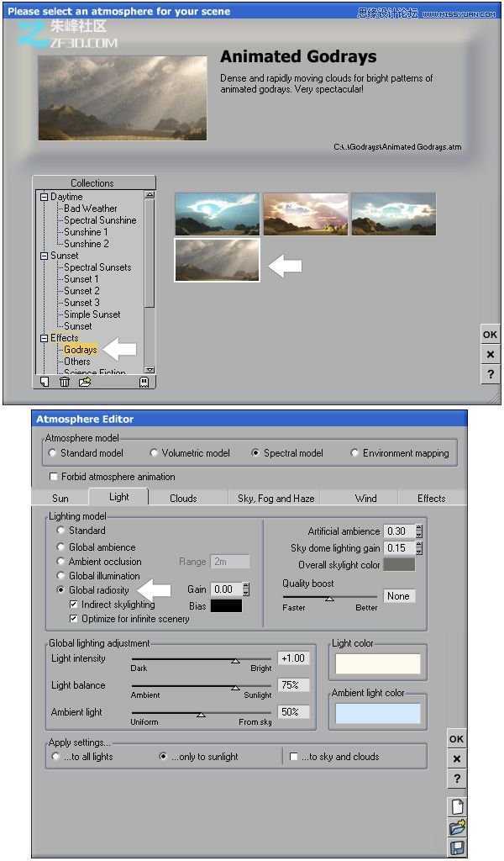Click the new document icon in Atmosphere Editor
Image resolution: width=504 pixels, height=861 pixels.
coord(457,806)
